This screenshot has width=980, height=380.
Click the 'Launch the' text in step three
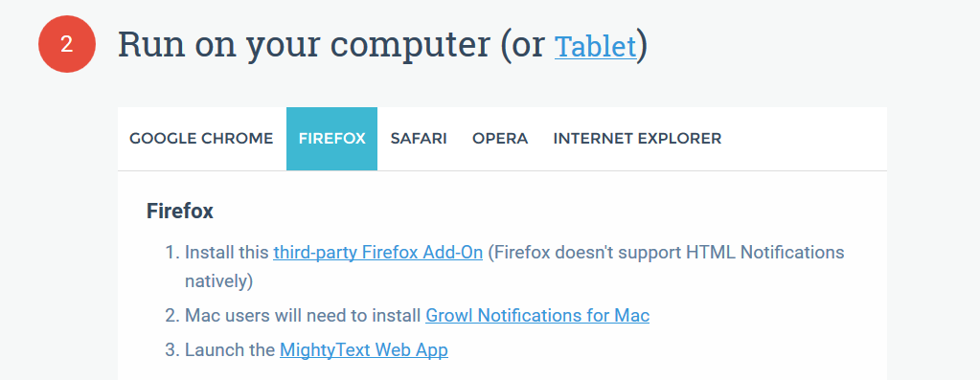230,350
